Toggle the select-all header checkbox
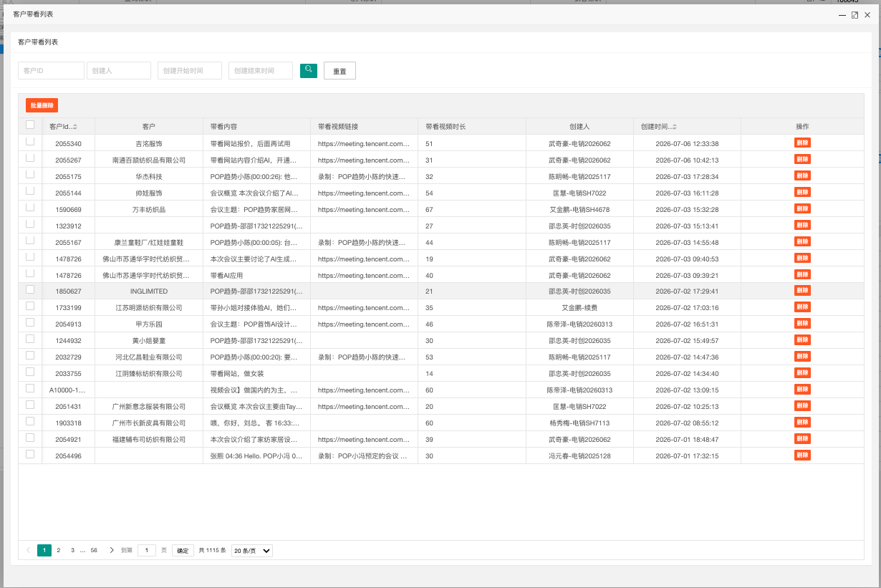The width and height of the screenshot is (881, 588). point(30,125)
